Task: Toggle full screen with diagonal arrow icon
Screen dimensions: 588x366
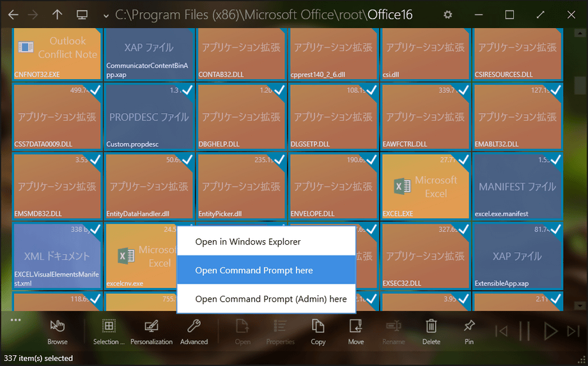Action: pos(540,15)
